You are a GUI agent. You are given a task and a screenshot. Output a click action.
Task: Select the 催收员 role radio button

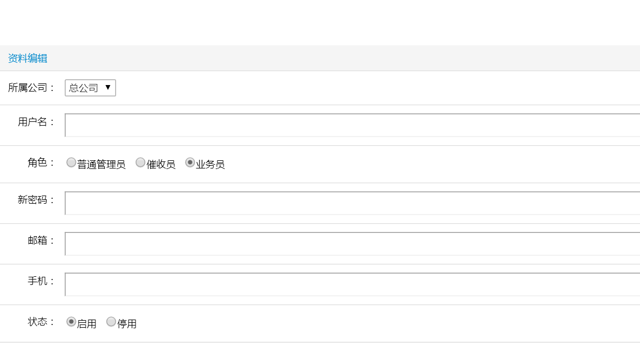point(140,162)
